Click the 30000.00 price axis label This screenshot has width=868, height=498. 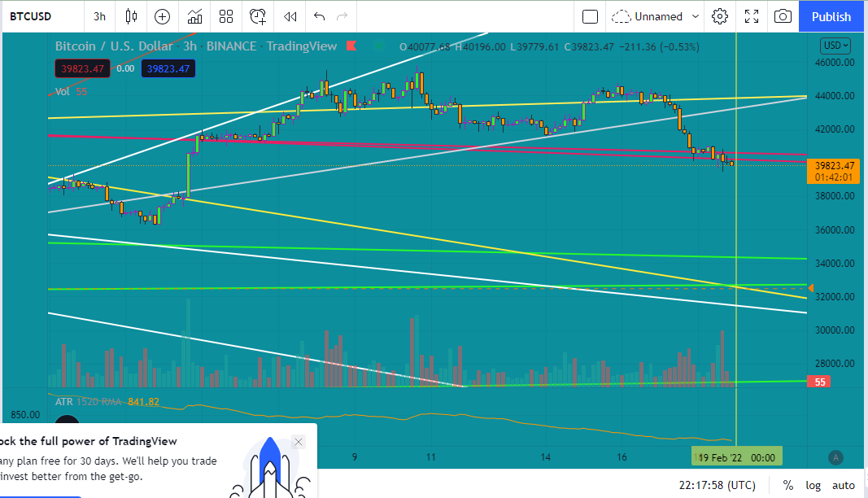[835, 330]
